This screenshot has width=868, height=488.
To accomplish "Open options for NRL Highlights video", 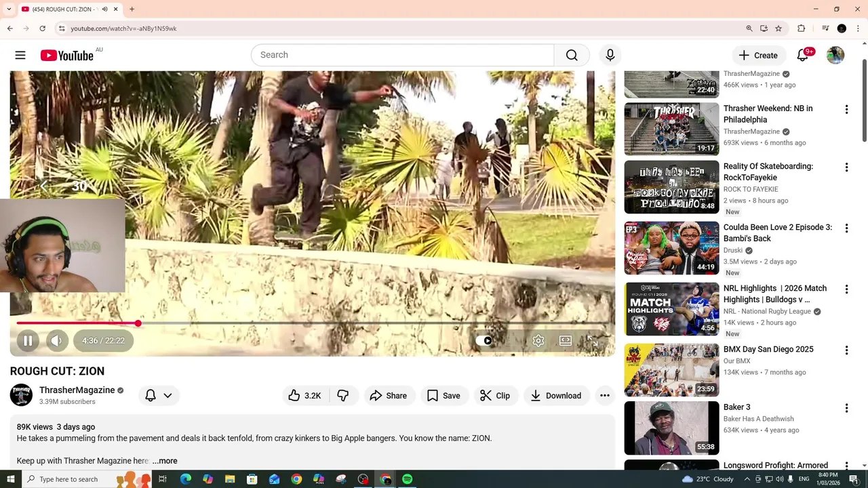I will [x=846, y=289].
